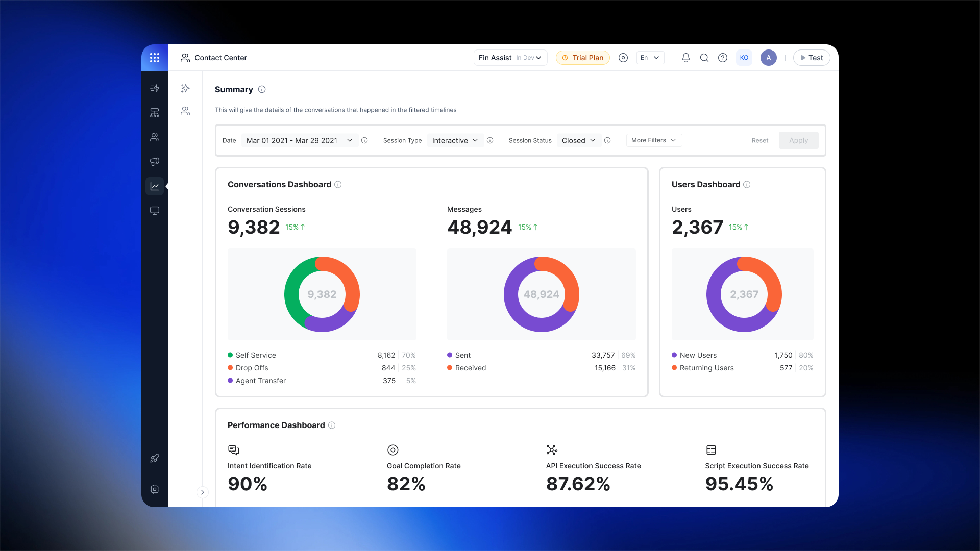Click the notifications bell icon
Viewport: 980px width, 551px height.
[x=686, y=58]
